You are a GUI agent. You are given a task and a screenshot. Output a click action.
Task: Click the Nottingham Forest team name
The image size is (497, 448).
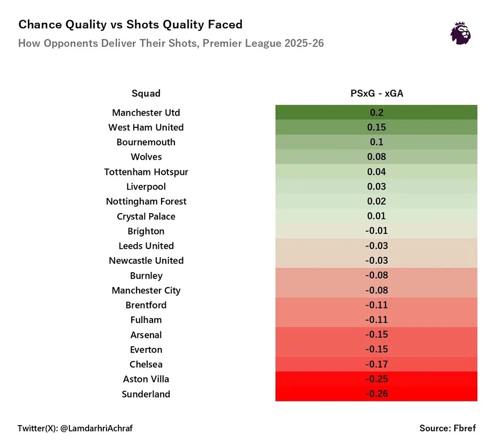point(146,201)
